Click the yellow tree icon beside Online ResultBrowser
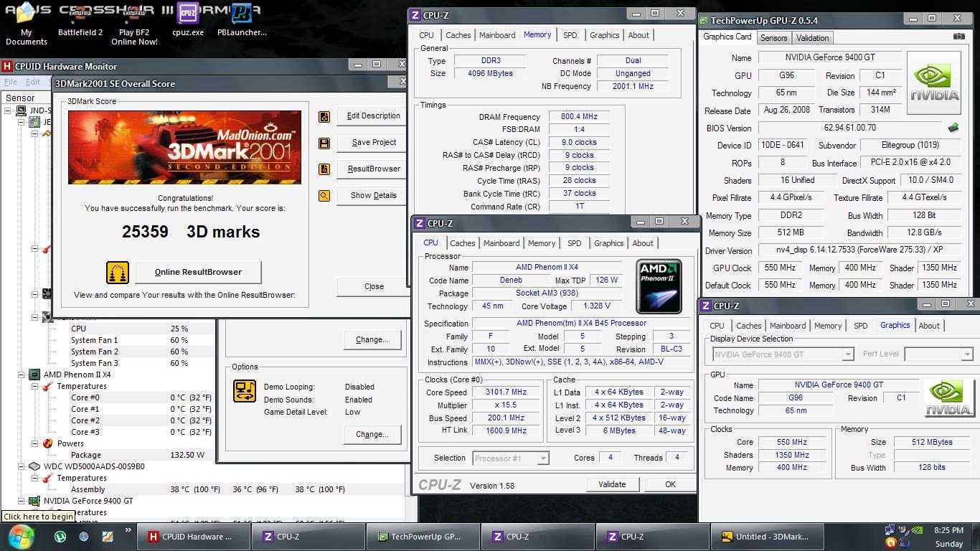Viewport: 980px width, 551px height. (x=117, y=273)
